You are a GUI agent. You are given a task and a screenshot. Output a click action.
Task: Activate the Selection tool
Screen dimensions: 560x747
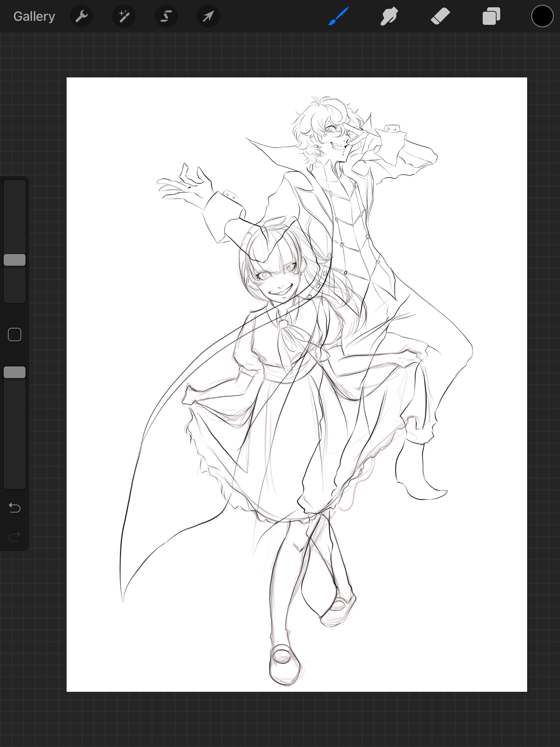click(166, 16)
